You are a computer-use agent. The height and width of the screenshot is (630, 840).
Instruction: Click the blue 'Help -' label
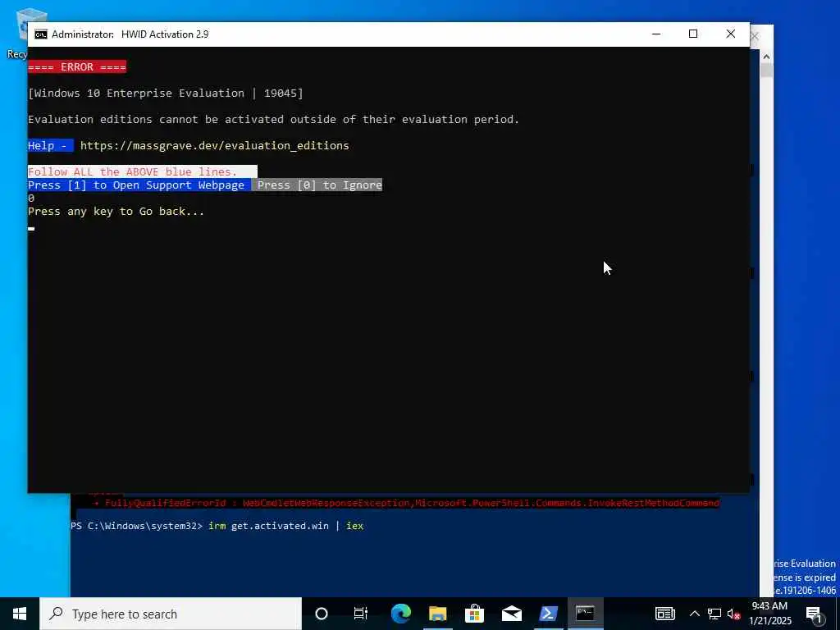pos(50,146)
